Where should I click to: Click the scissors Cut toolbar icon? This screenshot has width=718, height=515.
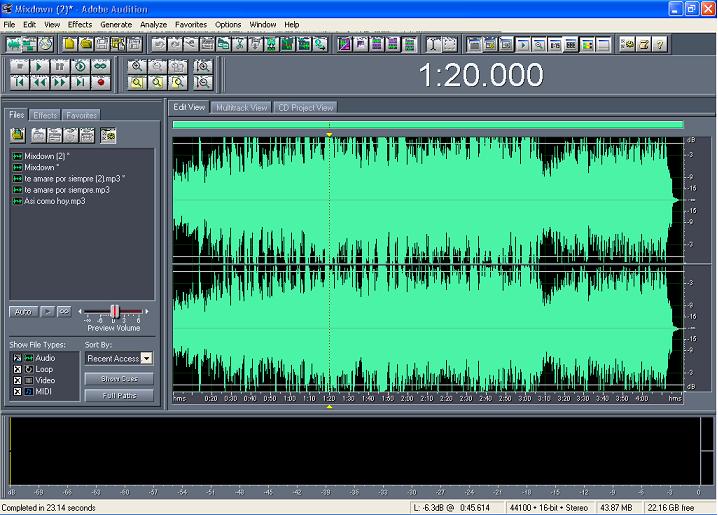point(239,44)
